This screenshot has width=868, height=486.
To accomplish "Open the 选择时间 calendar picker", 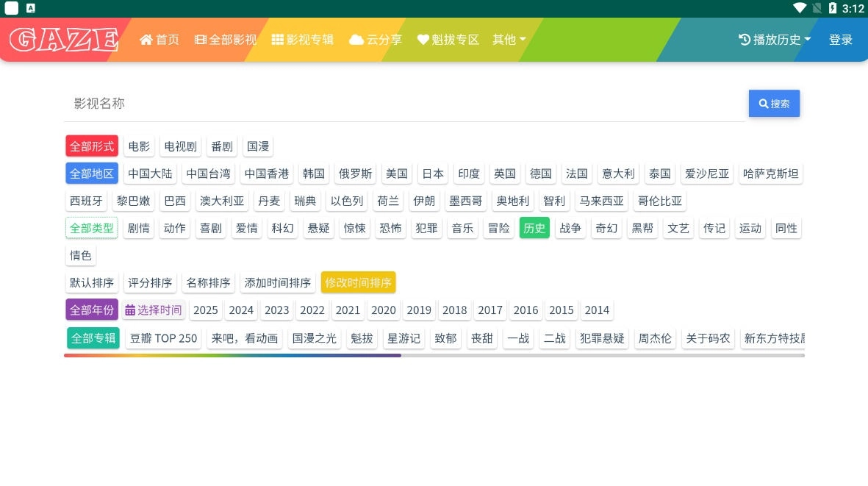I will tap(153, 310).
